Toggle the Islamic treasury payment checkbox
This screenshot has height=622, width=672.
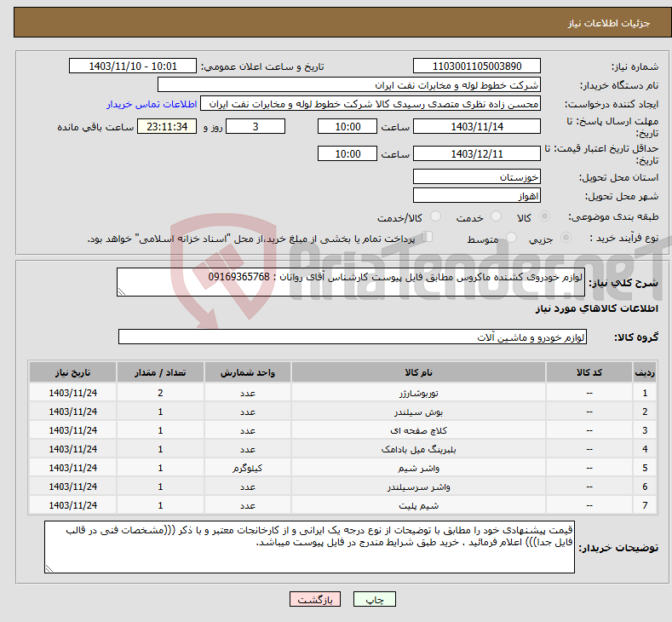tap(427, 237)
